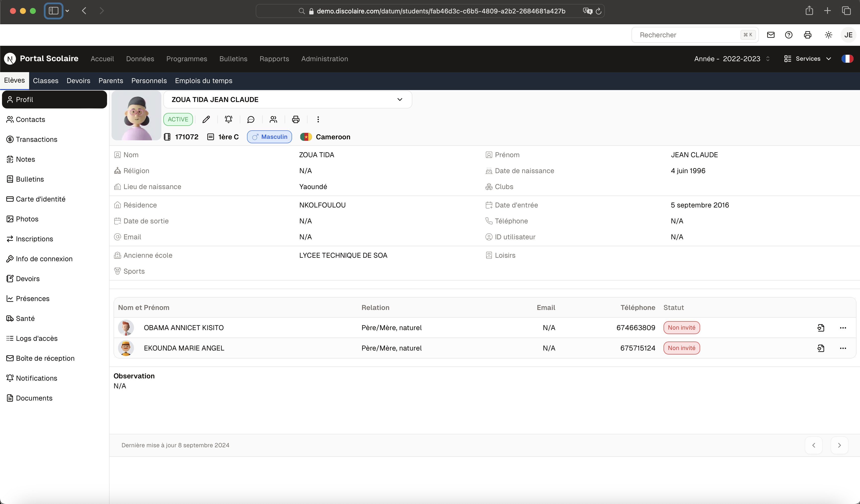Click the pencil edit icon
The image size is (860, 504).
(206, 119)
